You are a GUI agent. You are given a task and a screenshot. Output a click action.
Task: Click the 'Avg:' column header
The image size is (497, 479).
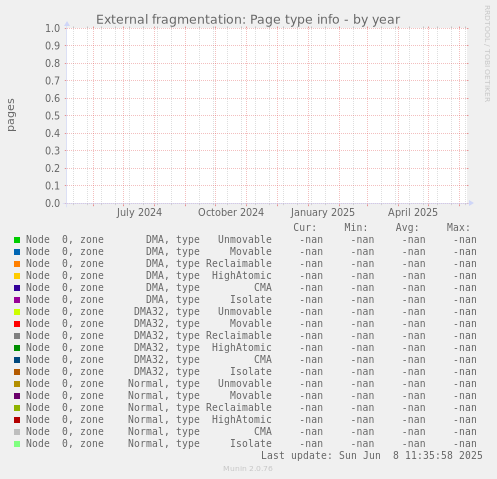click(407, 228)
